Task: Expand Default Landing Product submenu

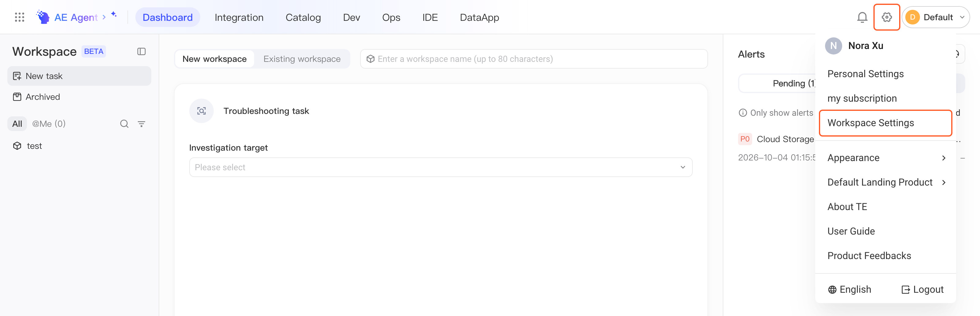Action: [x=886, y=182]
